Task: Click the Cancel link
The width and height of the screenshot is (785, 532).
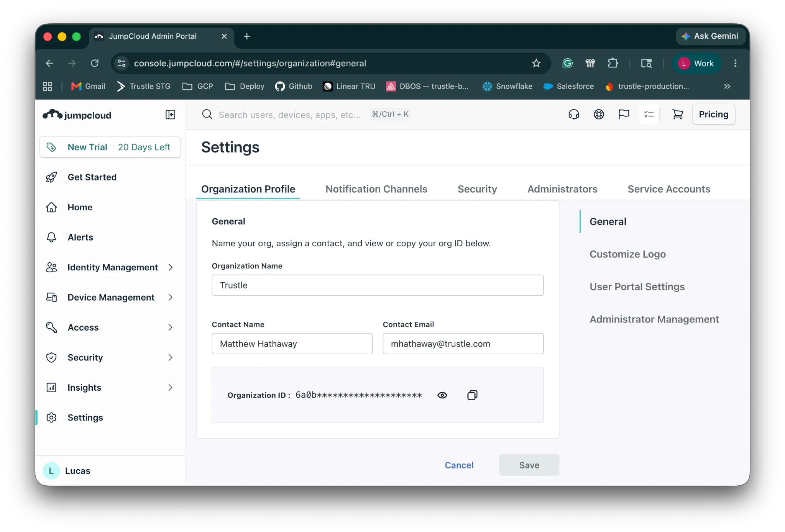Action: (x=459, y=465)
